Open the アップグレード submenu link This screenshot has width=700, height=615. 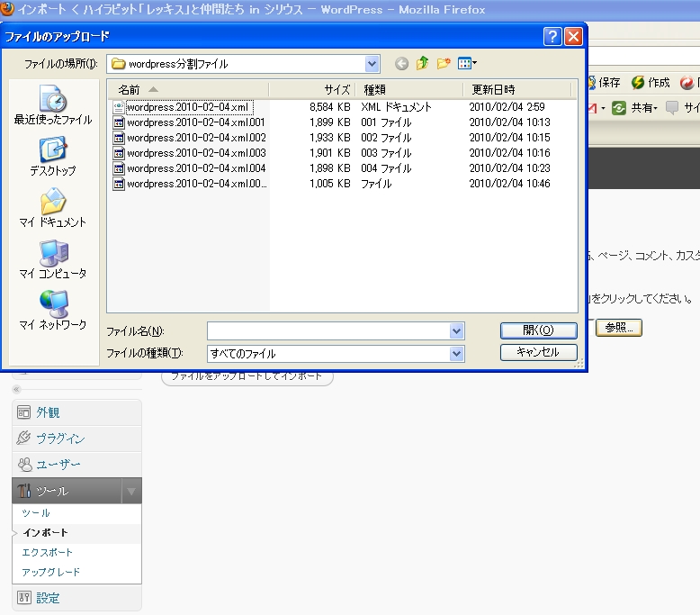(x=51, y=572)
